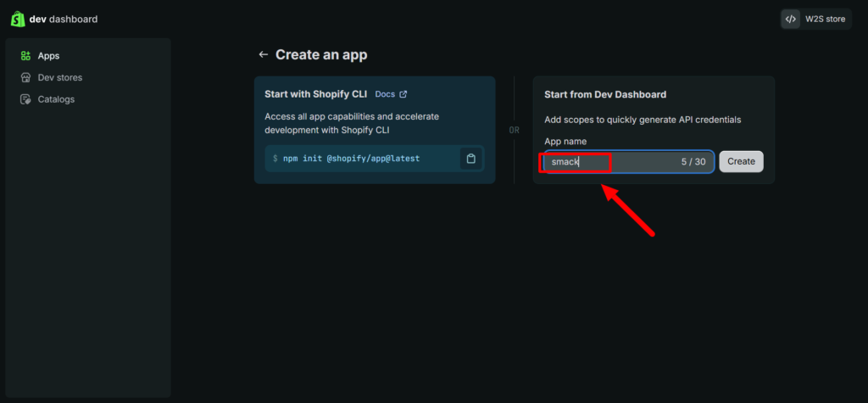Go back using the left arrow
Viewport: 868px width, 403px height.
pyautogui.click(x=264, y=54)
